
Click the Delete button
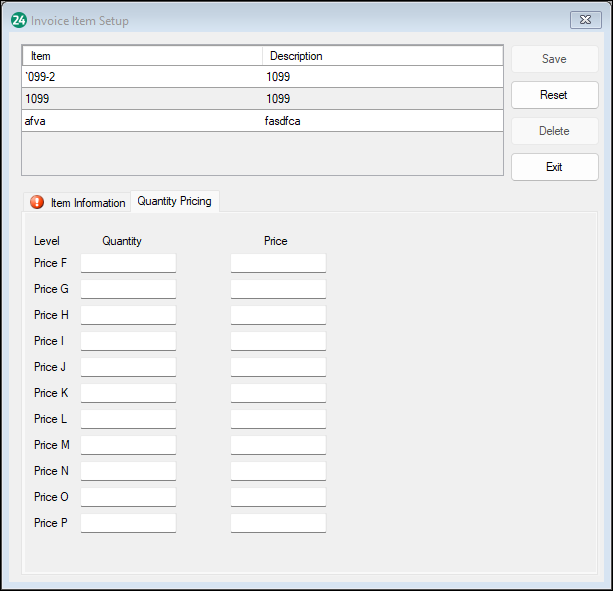554,131
